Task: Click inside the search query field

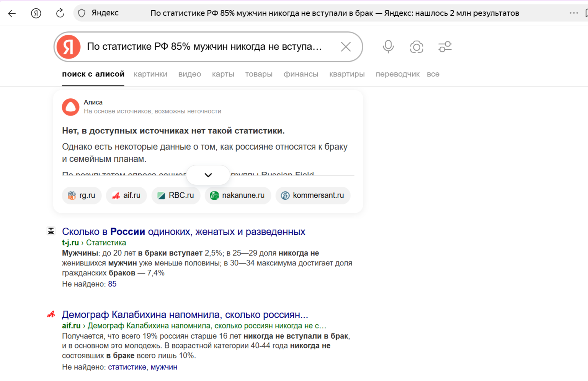Action: [x=211, y=47]
